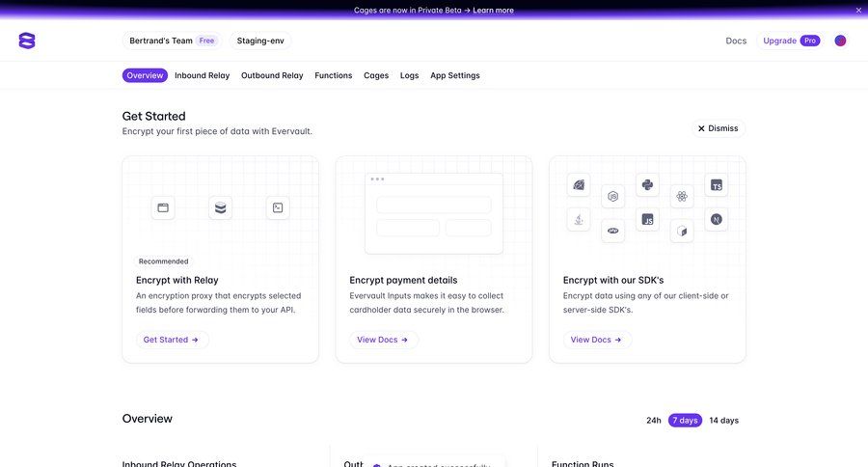Dismiss the Get Started section
868x467 pixels.
[718, 128]
